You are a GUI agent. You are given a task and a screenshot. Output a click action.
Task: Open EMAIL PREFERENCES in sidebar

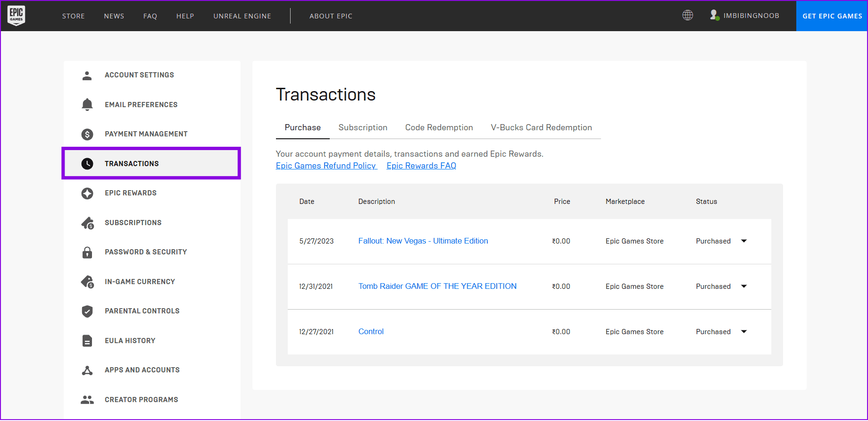[141, 105]
